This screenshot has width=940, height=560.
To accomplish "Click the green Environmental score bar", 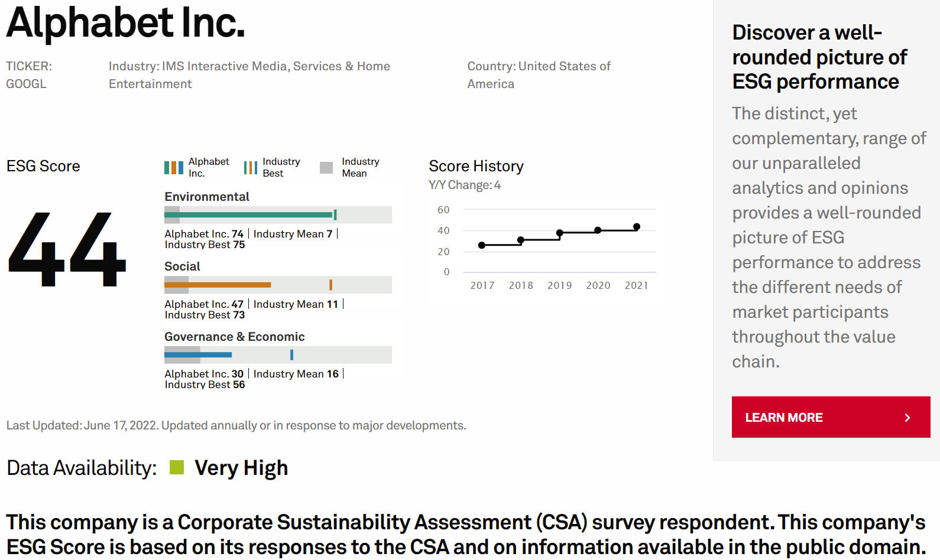I will click(x=254, y=214).
